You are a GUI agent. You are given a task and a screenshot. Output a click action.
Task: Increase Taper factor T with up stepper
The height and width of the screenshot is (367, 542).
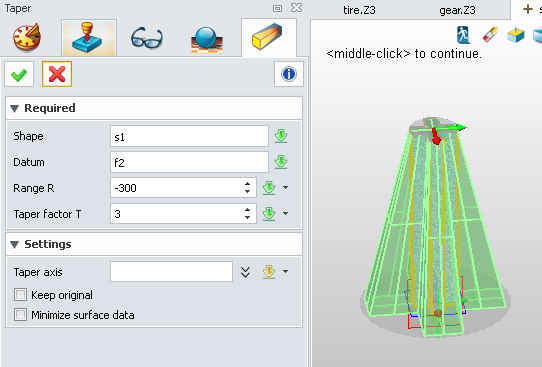(x=247, y=210)
